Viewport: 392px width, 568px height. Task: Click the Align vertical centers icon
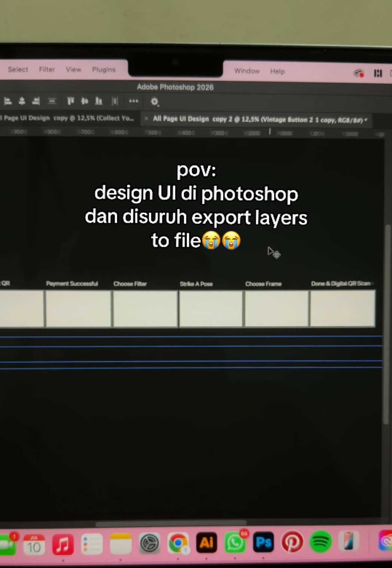pyautogui.click(x=85, y=101)
